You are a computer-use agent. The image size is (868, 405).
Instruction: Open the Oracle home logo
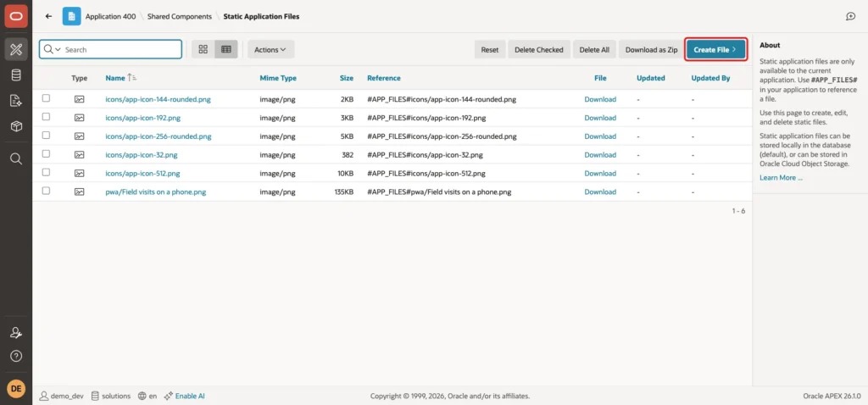click(x=16, y=16)
